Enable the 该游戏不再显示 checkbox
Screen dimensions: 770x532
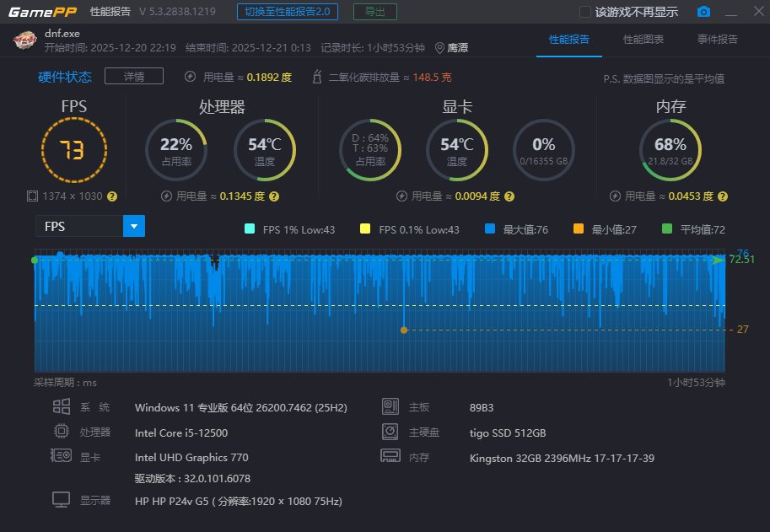(x=584, y=11)
